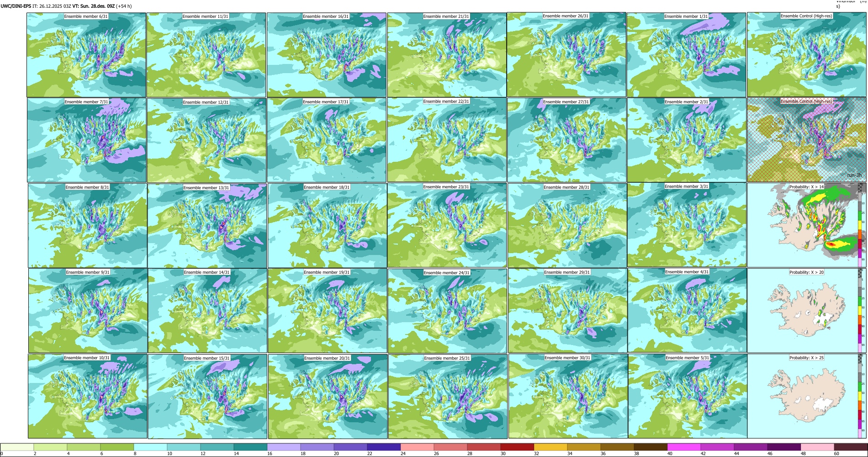
Task: Select the Ensemble member 26/31 map panel
Action: click(x=566, y=54)
